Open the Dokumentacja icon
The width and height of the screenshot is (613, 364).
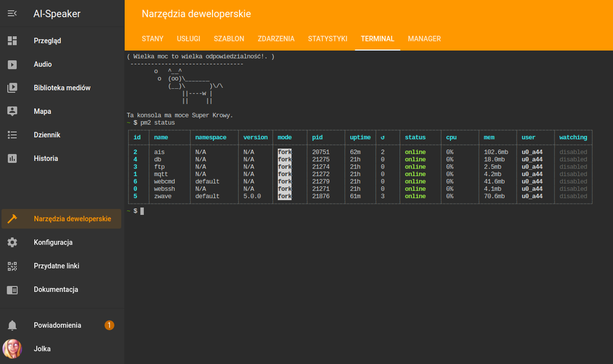coord(12,289)
